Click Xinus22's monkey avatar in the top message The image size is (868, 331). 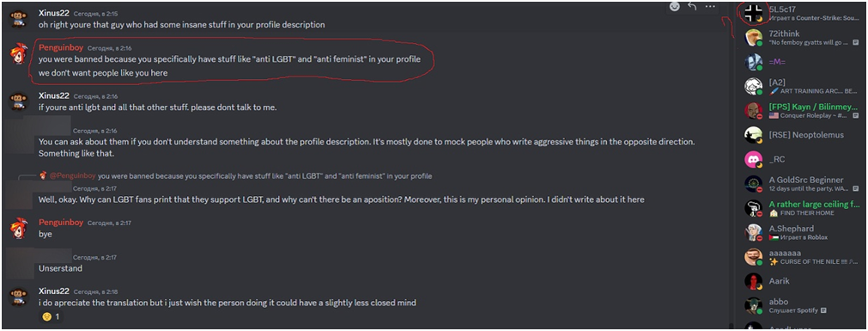pyautogui.click(x=20, y=18)
